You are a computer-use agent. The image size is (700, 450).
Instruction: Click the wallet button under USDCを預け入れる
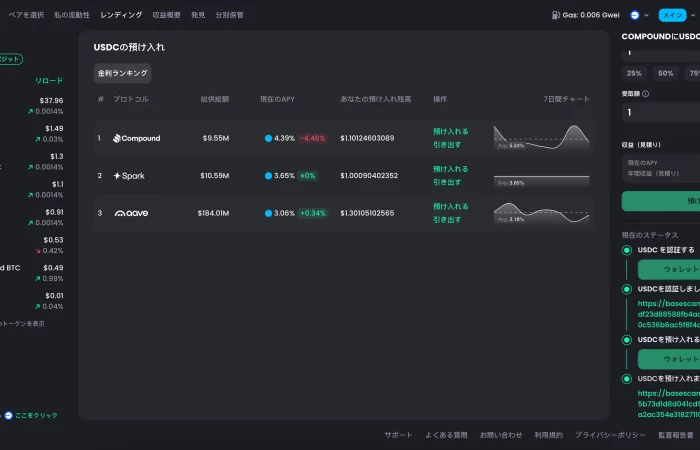coord(669,359)
